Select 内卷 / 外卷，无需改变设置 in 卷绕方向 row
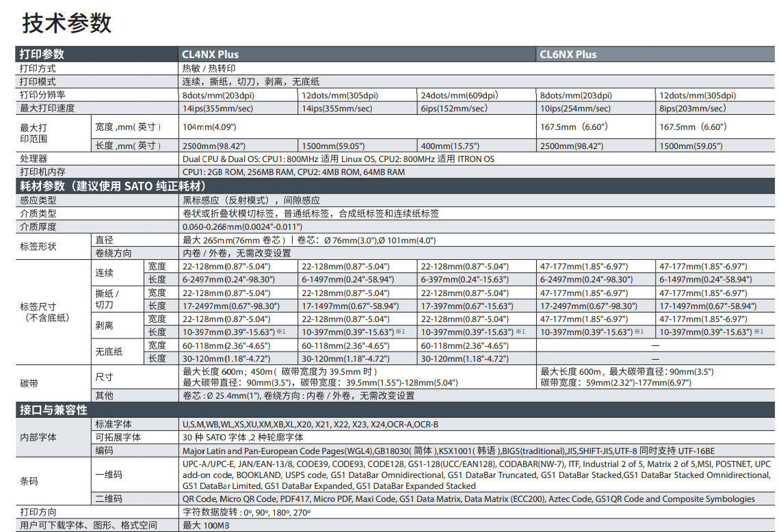 237,253
